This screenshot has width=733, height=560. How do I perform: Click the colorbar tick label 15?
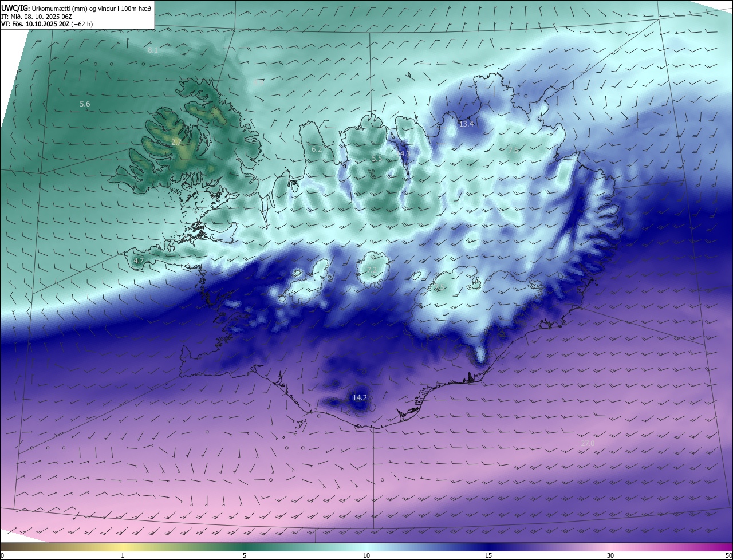pyautogui.click(x=488, y=555)
